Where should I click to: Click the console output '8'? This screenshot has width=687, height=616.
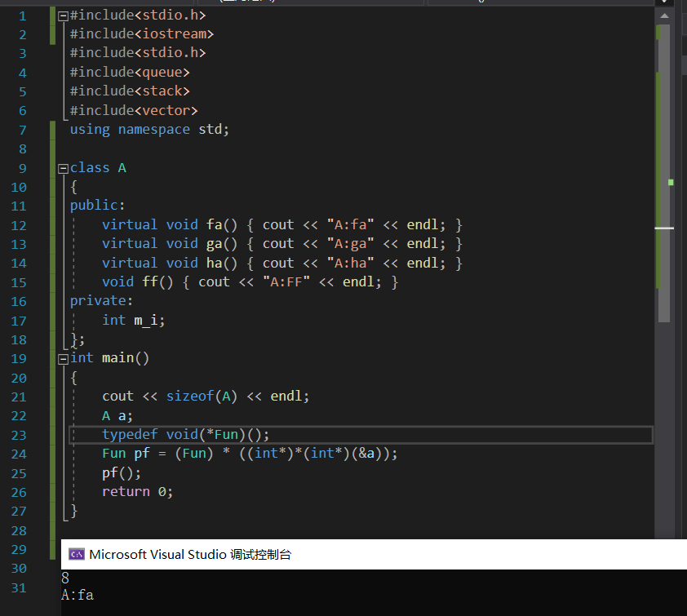point(65,578)
